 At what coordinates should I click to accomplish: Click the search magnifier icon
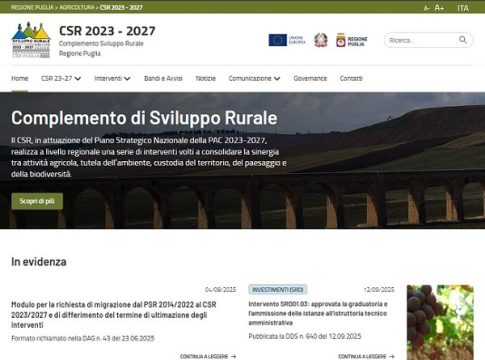coord(463,40)
